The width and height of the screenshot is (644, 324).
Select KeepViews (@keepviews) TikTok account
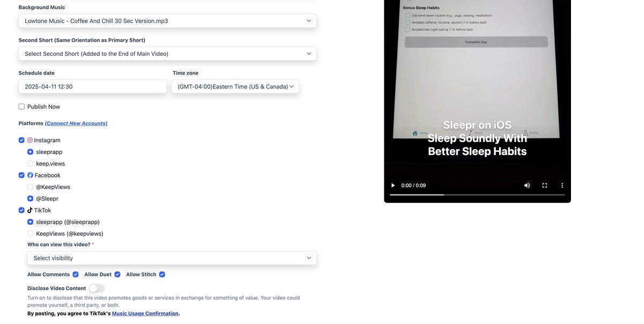[31, 234]
